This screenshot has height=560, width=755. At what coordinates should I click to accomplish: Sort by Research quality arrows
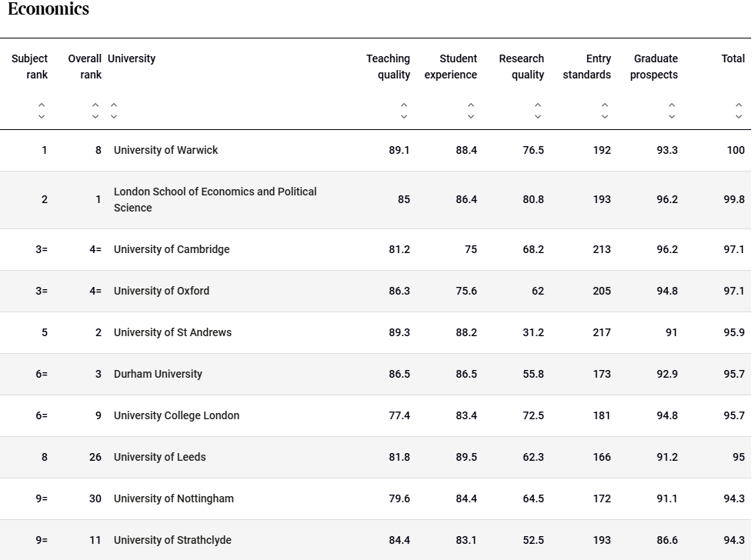pos(538,111)
